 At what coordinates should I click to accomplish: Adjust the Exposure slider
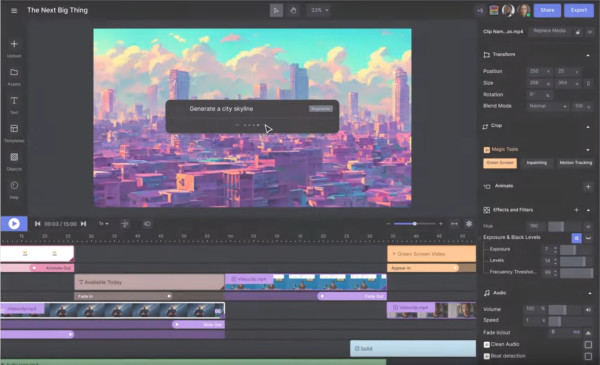pos(576,250)
